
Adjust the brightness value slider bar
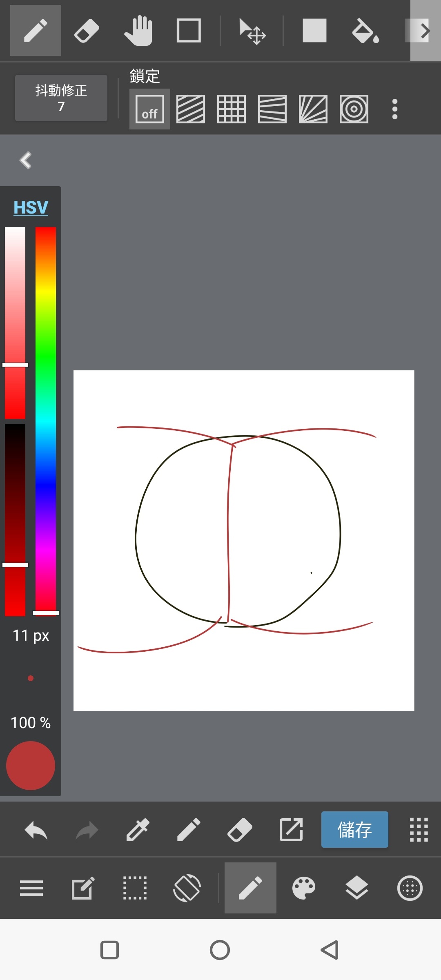(15, 520)
